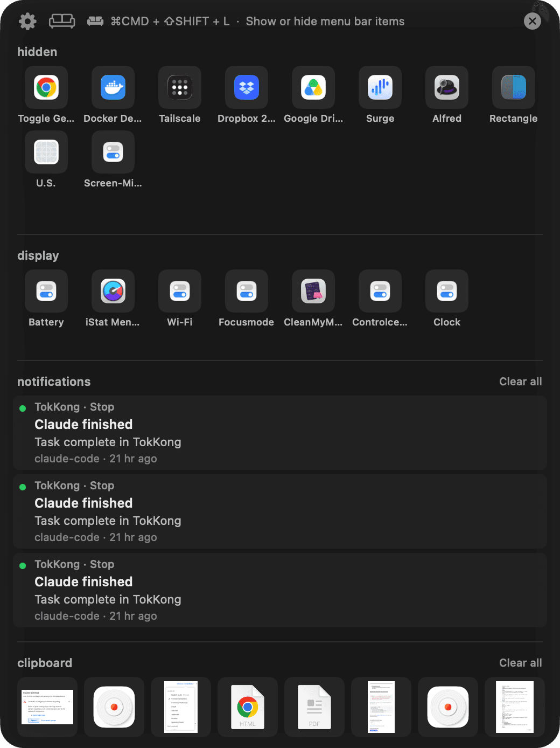The image size is (560, 748).
Task: Click the Clock display item
Action: (x=447, y=291)
